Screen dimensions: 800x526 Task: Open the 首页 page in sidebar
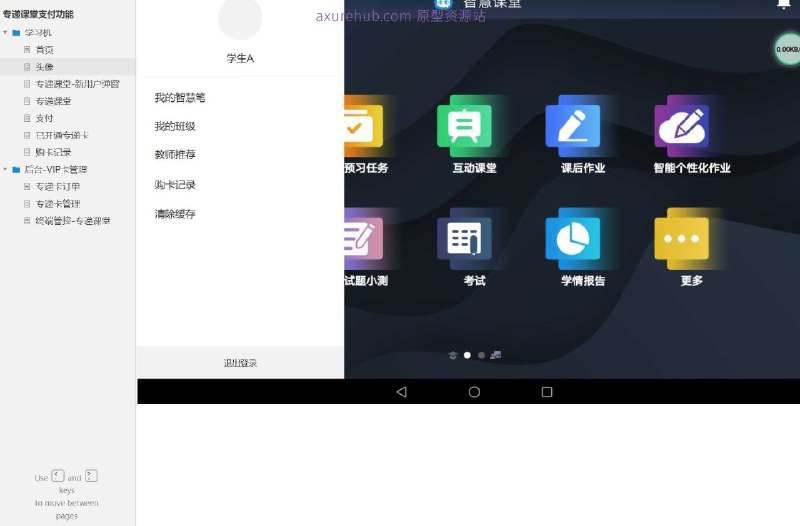click(44, 49)
